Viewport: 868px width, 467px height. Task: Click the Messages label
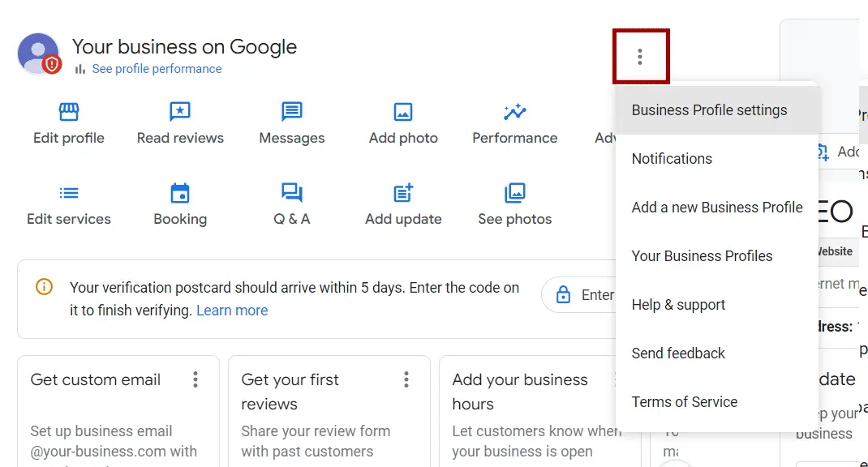[292, 138]
